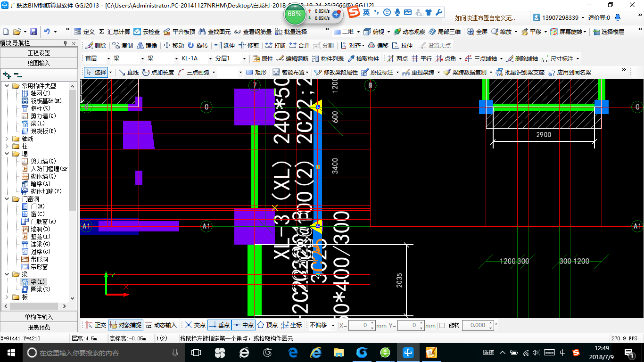Switch to 动态观察 orbit view
Image resolution: width=644 pixels, height=362 pixels.
point(409,32)
